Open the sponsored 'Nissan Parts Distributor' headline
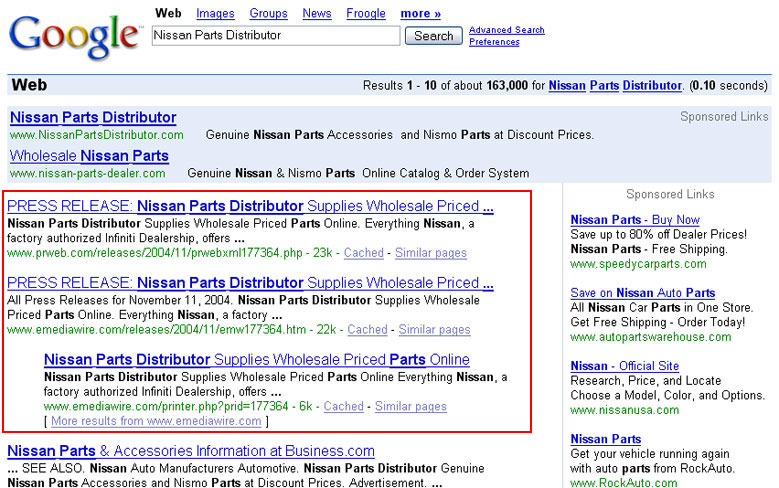 [x=93, y=117]
